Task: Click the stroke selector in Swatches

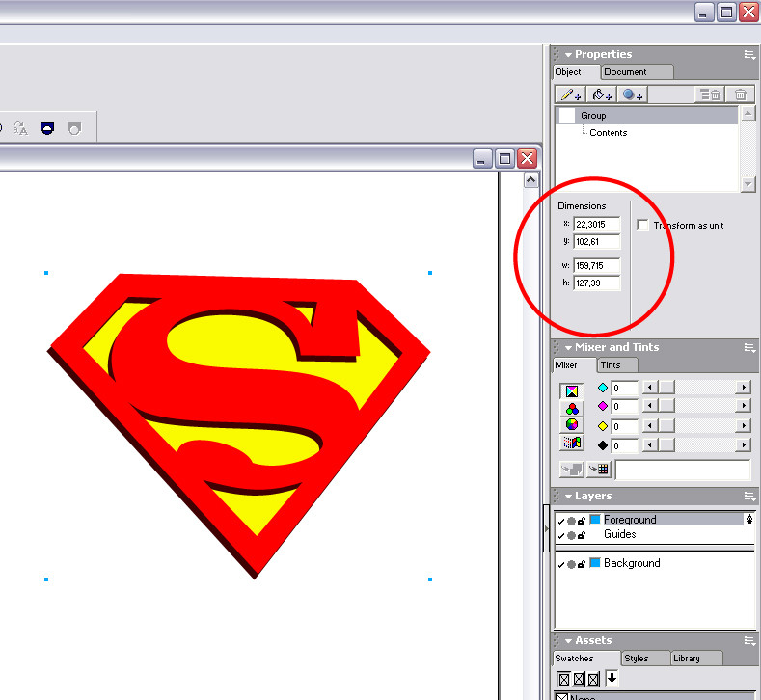Action: coord(579,679)
